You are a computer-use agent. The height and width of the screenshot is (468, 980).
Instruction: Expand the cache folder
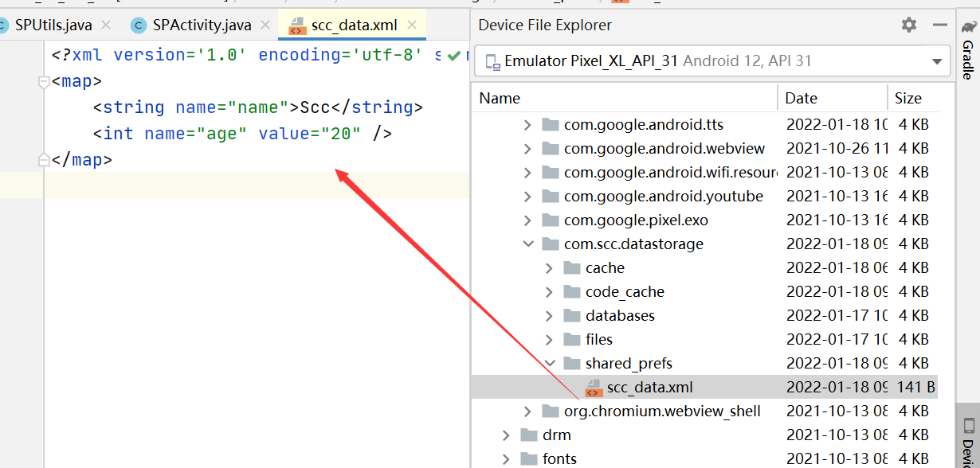click(x=549, y=268)
